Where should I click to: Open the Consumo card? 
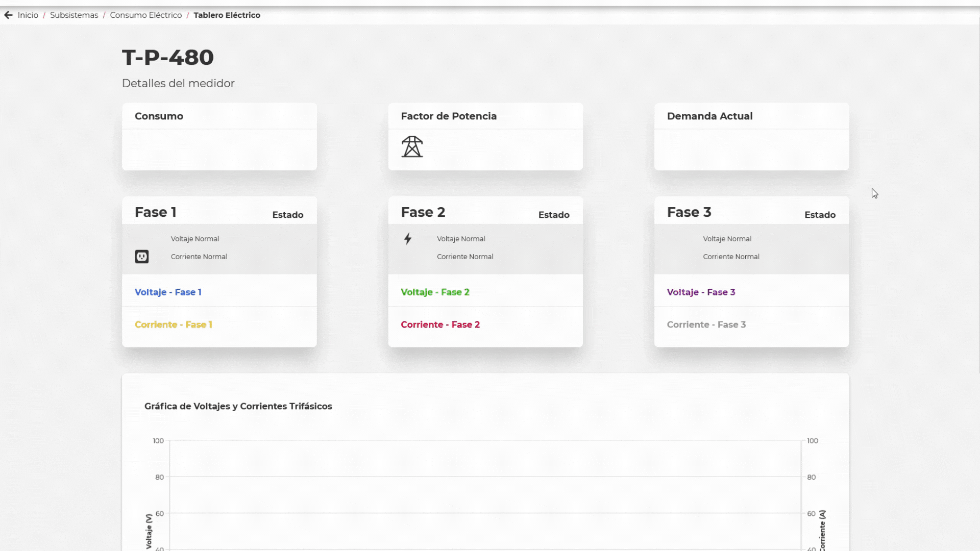click(x=219, y=136)
